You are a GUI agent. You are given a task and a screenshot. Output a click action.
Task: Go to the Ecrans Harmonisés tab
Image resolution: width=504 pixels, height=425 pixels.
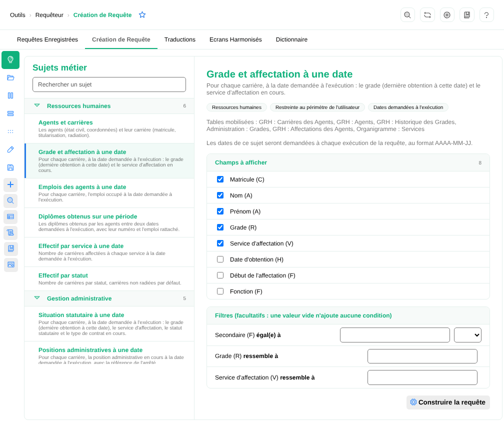coord(235,39)
